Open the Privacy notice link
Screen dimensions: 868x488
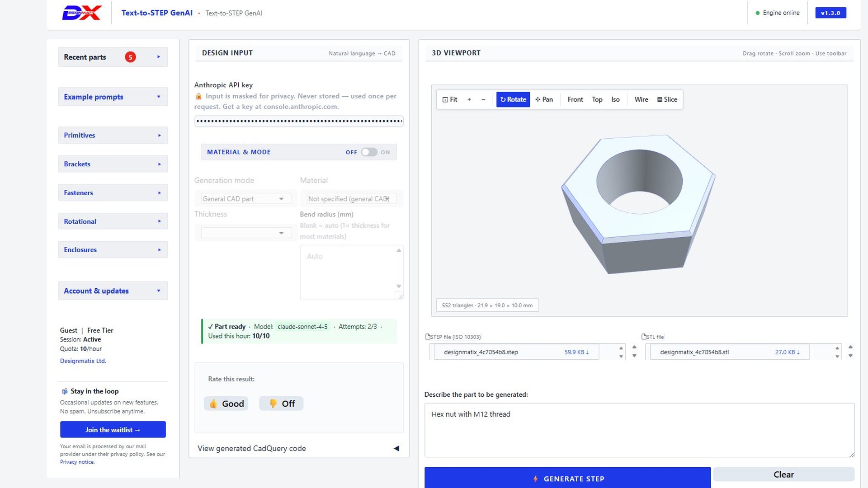(x=77, y=462)
